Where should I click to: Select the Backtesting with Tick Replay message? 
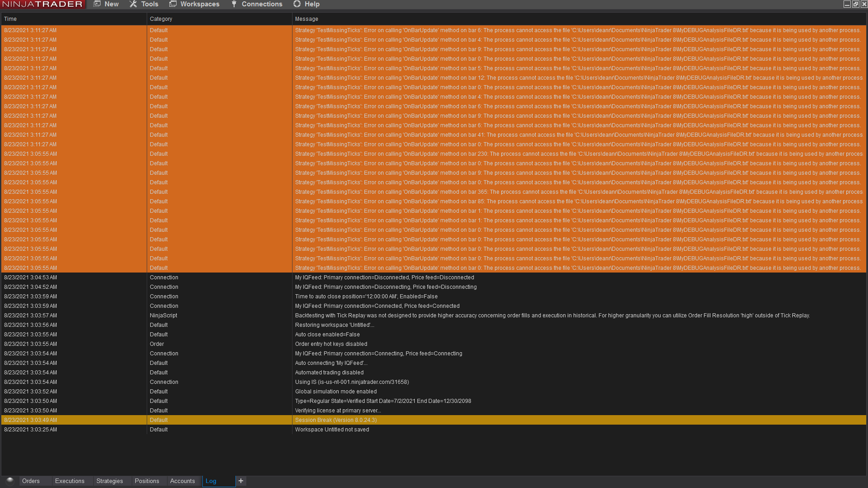click(552, 316)
